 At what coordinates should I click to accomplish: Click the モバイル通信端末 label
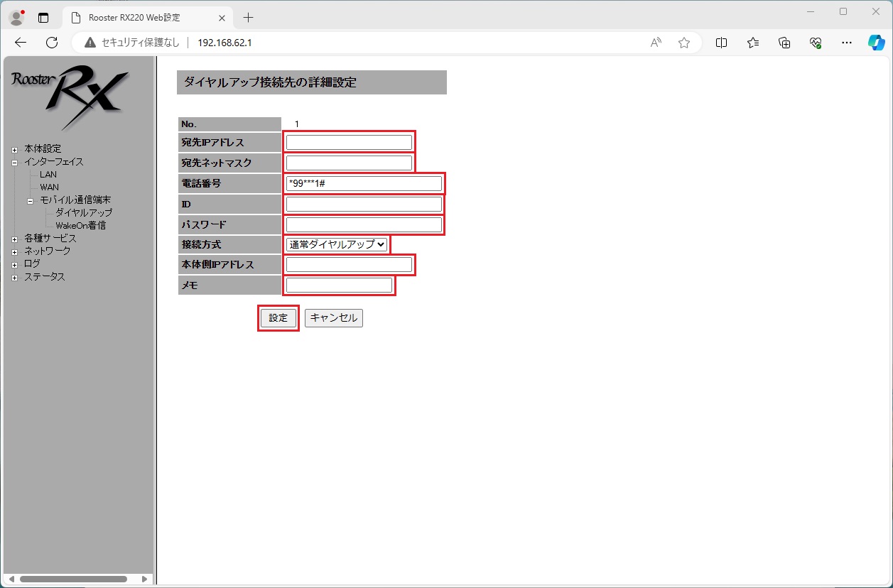[75, 200]
